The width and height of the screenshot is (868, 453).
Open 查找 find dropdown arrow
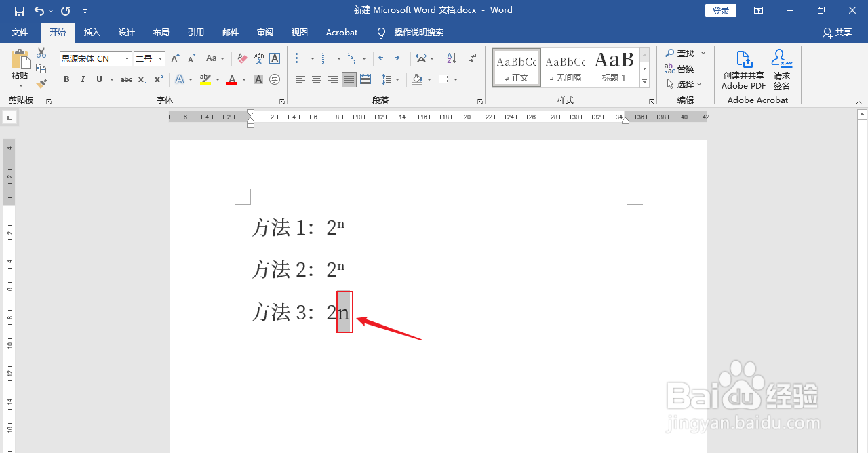[x=703, y=53]
